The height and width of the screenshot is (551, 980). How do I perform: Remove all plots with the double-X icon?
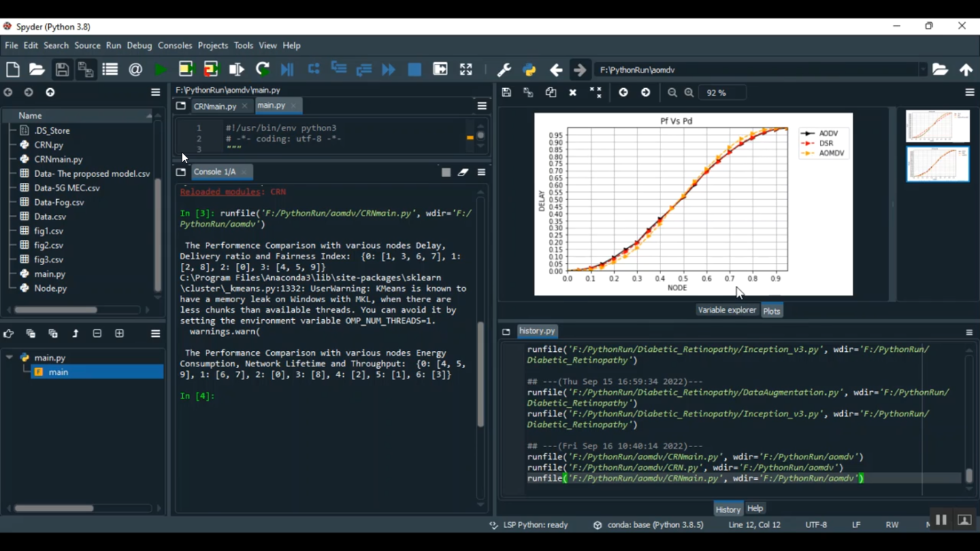(x=595, y=93)
